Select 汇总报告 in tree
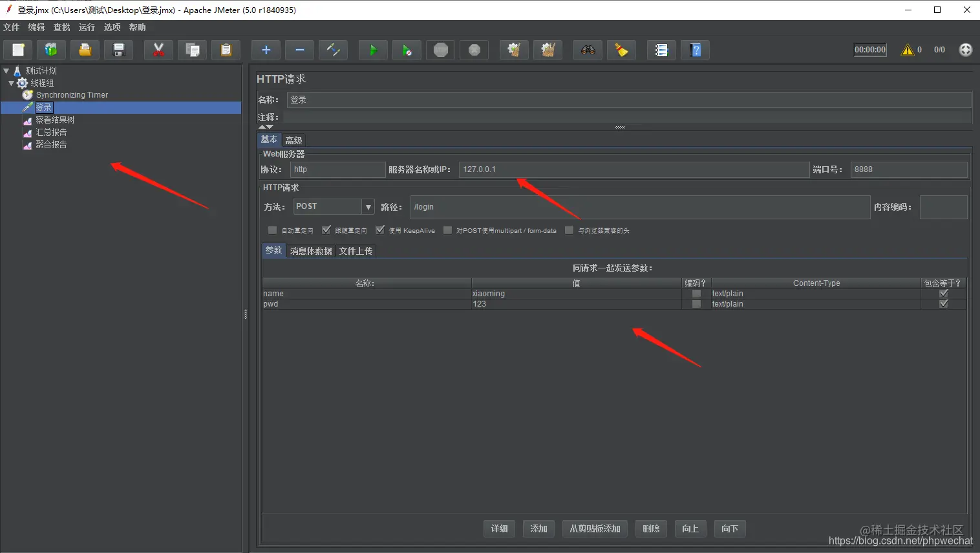The height and width of the screenshot is (553, 980). click(x=51, y=132)
